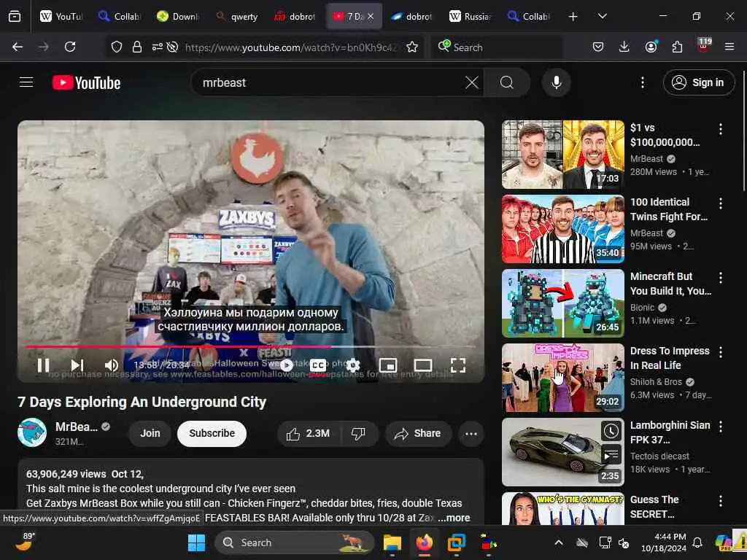Viewport: 747px width, 560px height.
Task: Click the Bionic channel name
Action: click(x=642, y=308)
